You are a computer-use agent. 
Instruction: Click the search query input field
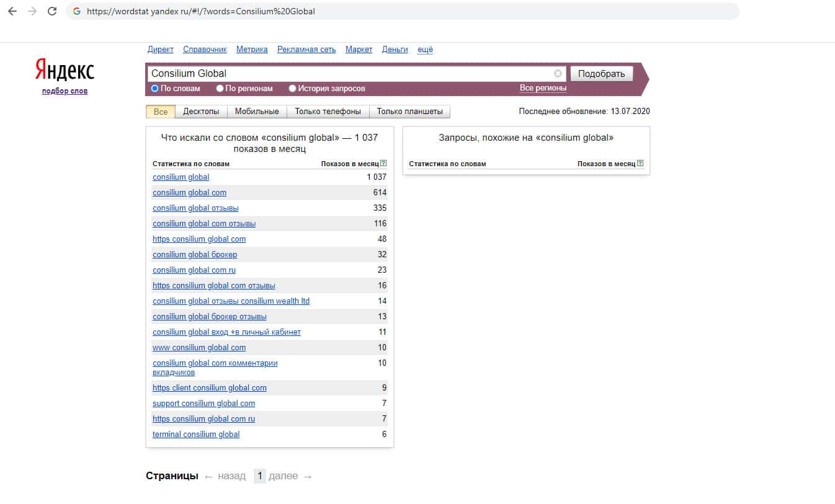tap(351, 74)
